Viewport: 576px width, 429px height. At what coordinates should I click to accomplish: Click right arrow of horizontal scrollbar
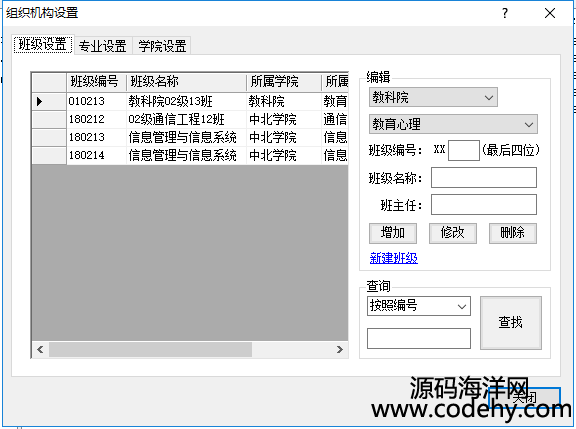[340, 349]
